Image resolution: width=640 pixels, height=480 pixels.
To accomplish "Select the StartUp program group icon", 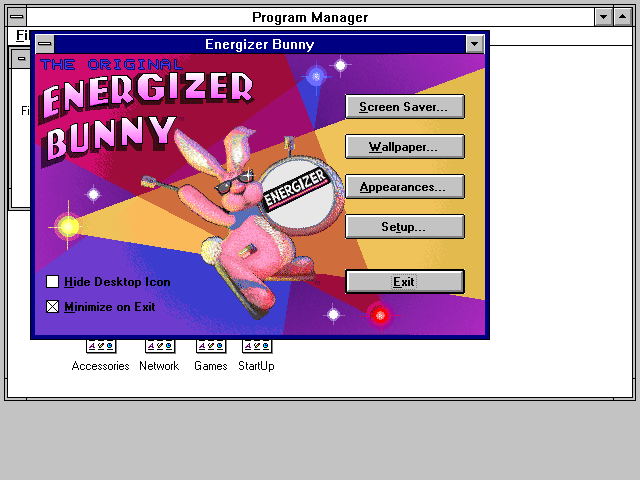I will point(257,346).
